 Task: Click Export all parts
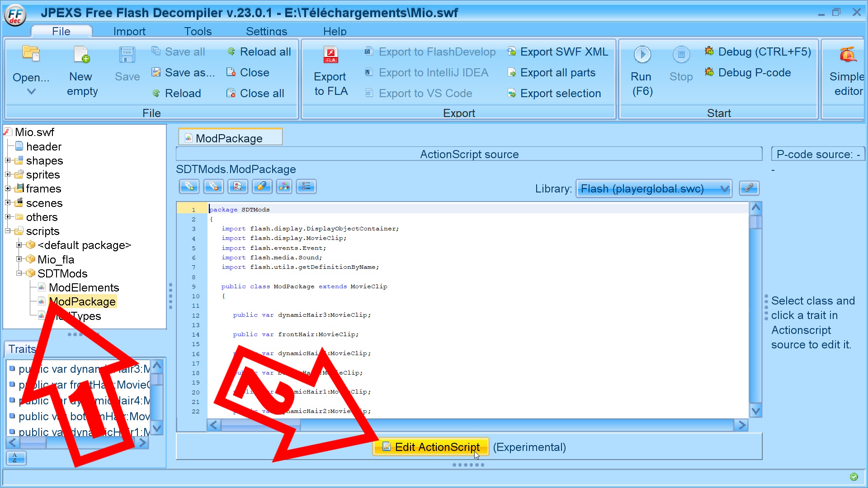[x=557, y=72]
